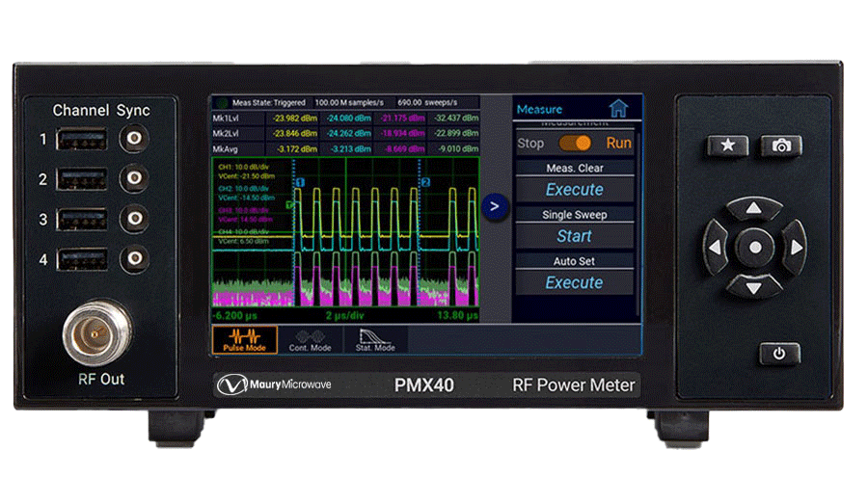Screen dimensions: 868x503
Task: Select marker 2 on the waveform
Action: (423, 182)
